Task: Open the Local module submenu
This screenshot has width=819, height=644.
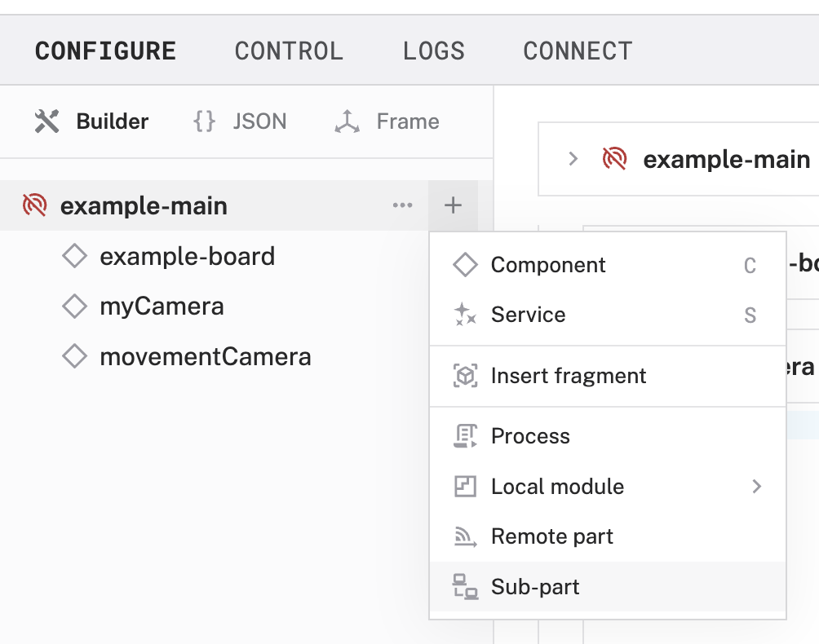Action: coord(758,487)
